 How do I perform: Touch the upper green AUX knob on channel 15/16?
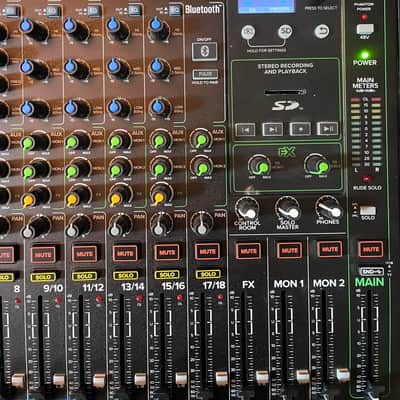[161, 140]
